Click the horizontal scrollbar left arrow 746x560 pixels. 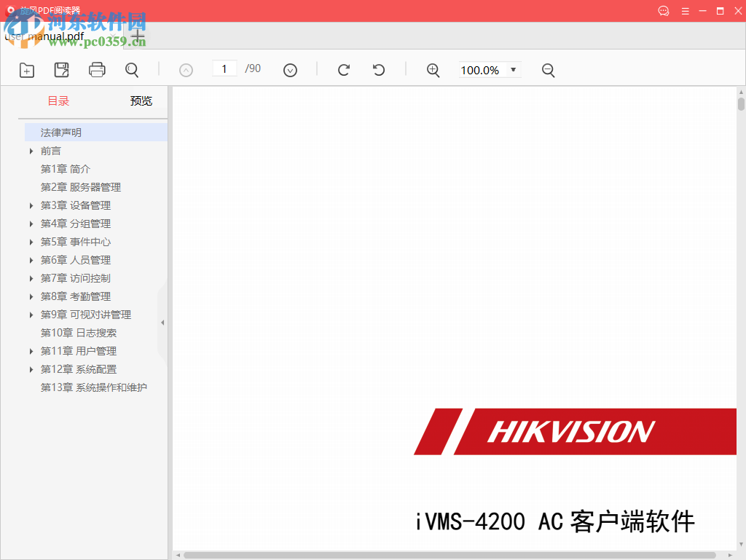tap(178, 555)
